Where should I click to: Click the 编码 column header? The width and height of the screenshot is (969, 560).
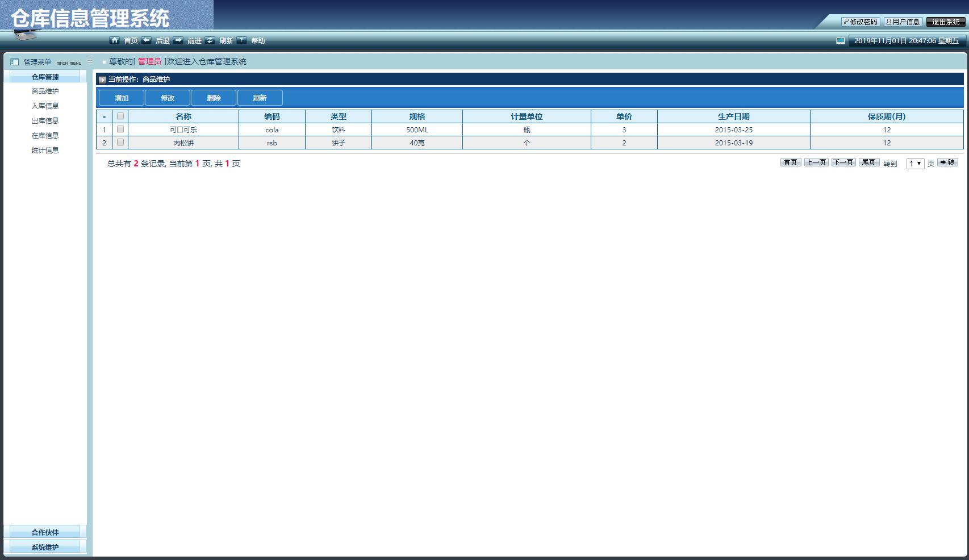click(x=272, y=116)
